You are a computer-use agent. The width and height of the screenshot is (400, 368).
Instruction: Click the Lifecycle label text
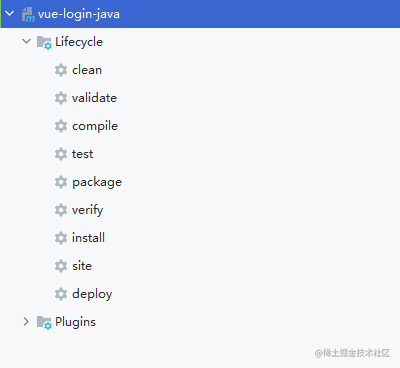pyautogui.click(x=79, y=42)
